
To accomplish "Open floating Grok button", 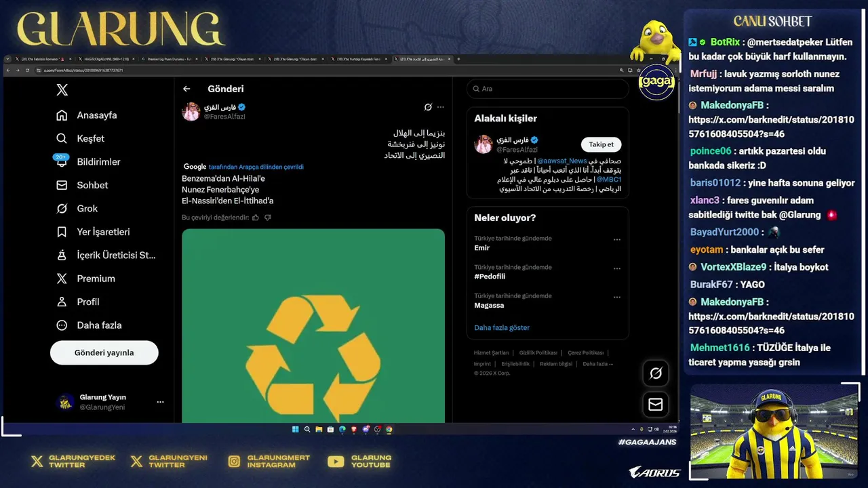I will (656, 373).
